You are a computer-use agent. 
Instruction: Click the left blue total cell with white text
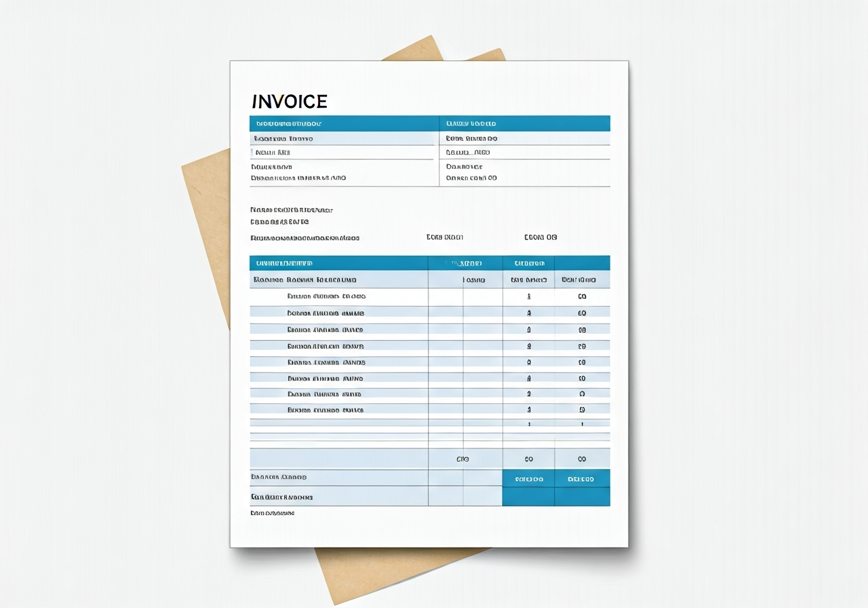click(529, 479)
